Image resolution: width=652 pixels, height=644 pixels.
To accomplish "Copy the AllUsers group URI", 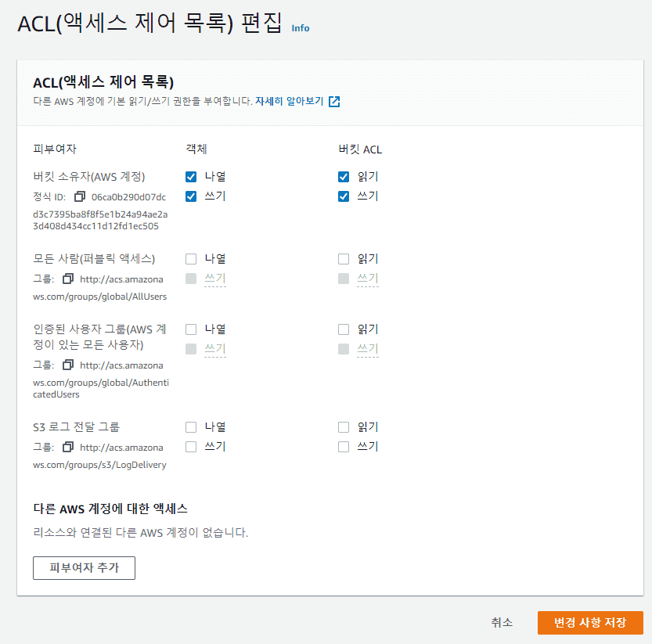I will click(x=68, y=279).
